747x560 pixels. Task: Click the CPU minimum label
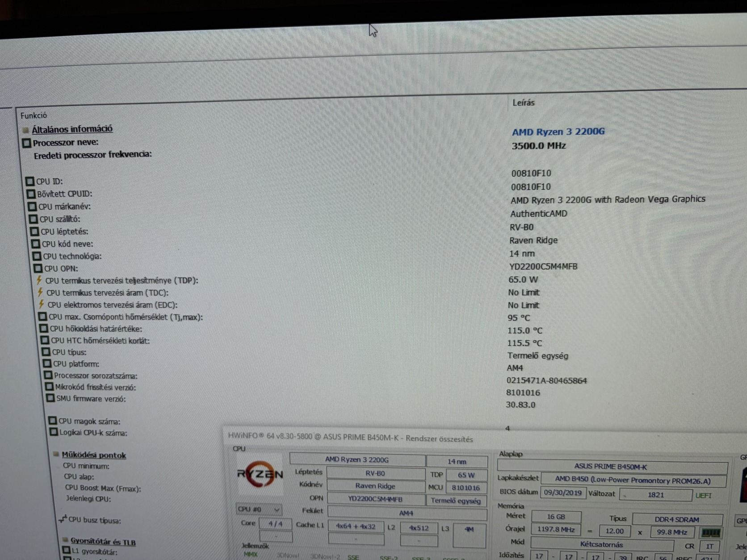86,466
